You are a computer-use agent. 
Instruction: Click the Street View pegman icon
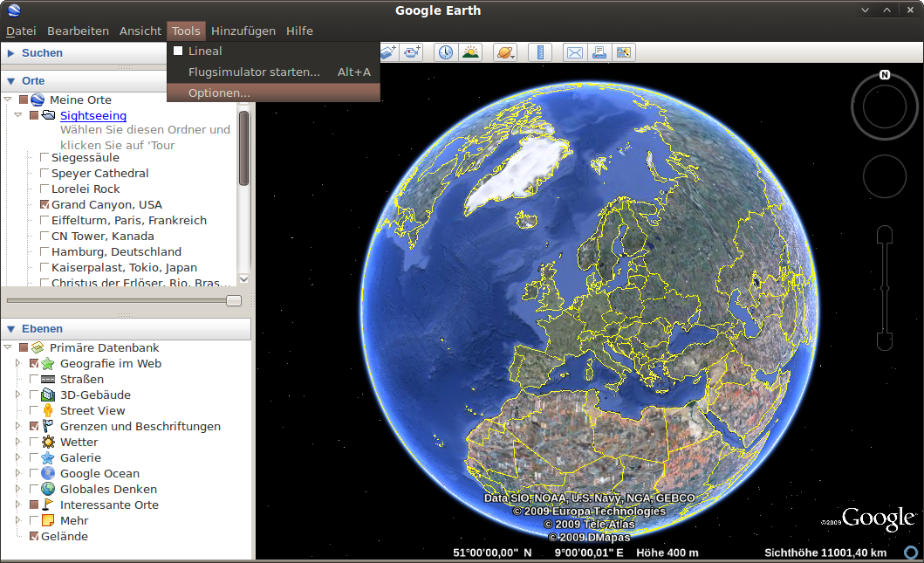point(48,411)
